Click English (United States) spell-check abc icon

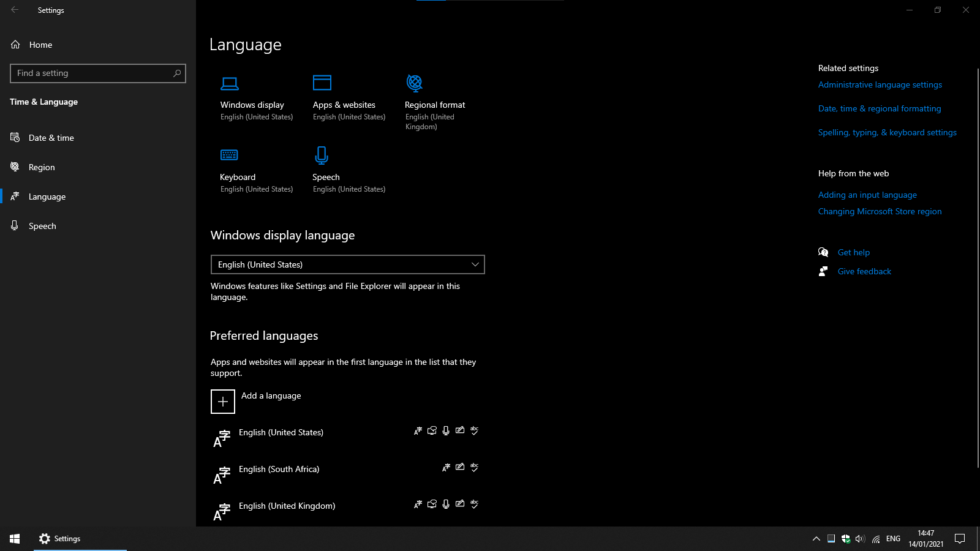(474, 431)
